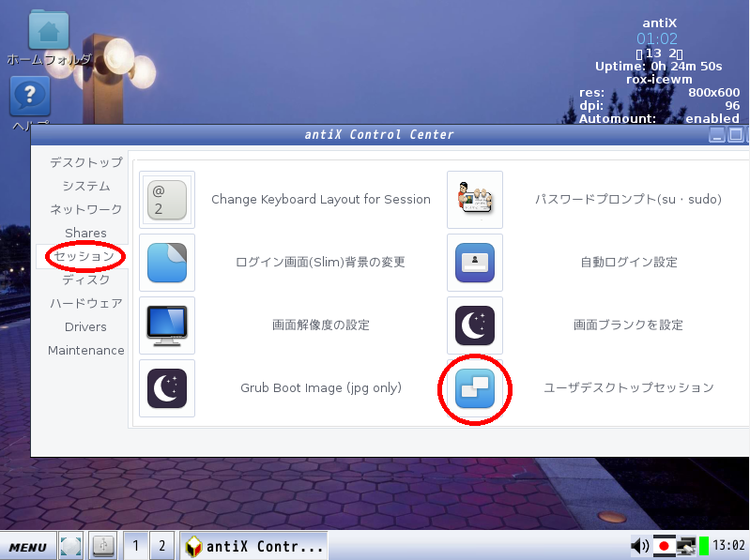This screenshot has width=750, height=560.
Task: Switch to workspace 2
Action: (x=161, y=545)
